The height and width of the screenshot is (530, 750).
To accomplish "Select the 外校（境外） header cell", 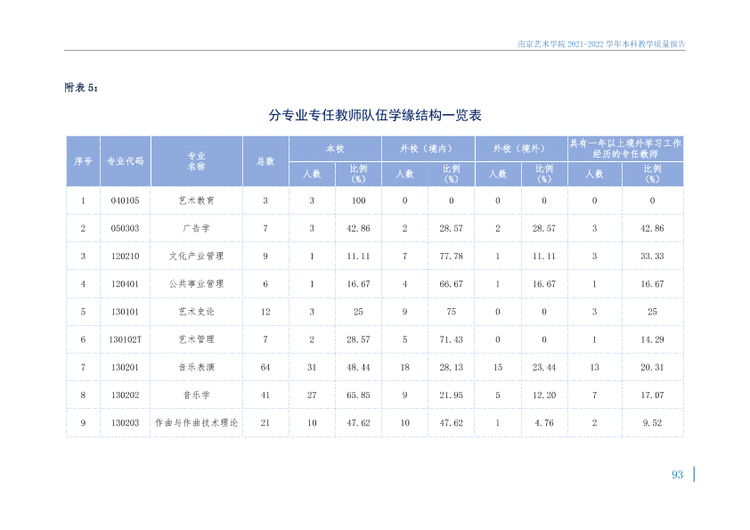I will [521, 149].
